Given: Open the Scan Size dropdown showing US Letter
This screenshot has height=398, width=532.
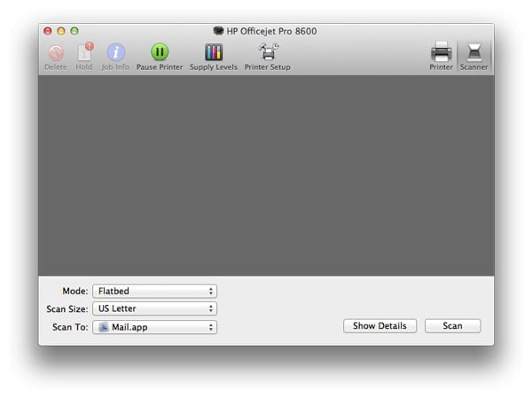Looking at the screenshot, I should [x=154, y=308].
